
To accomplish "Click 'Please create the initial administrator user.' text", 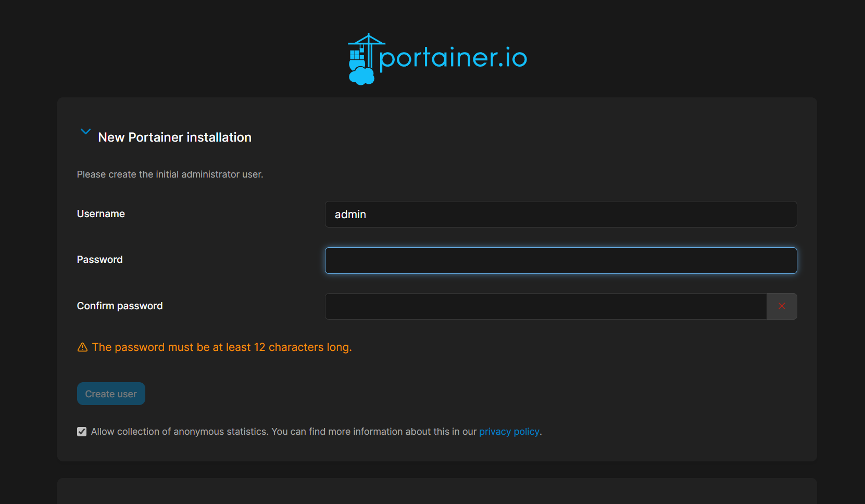I will (x=170, y=174).
